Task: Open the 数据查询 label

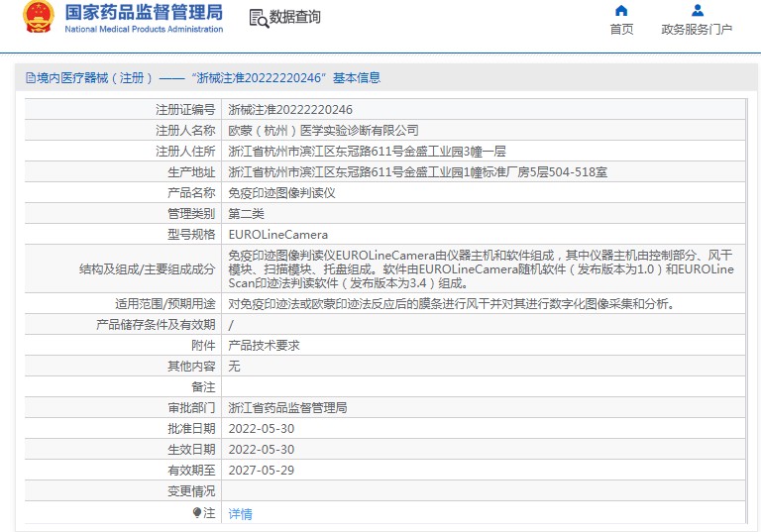Action: pyautogui.click(x=295, y=18)
